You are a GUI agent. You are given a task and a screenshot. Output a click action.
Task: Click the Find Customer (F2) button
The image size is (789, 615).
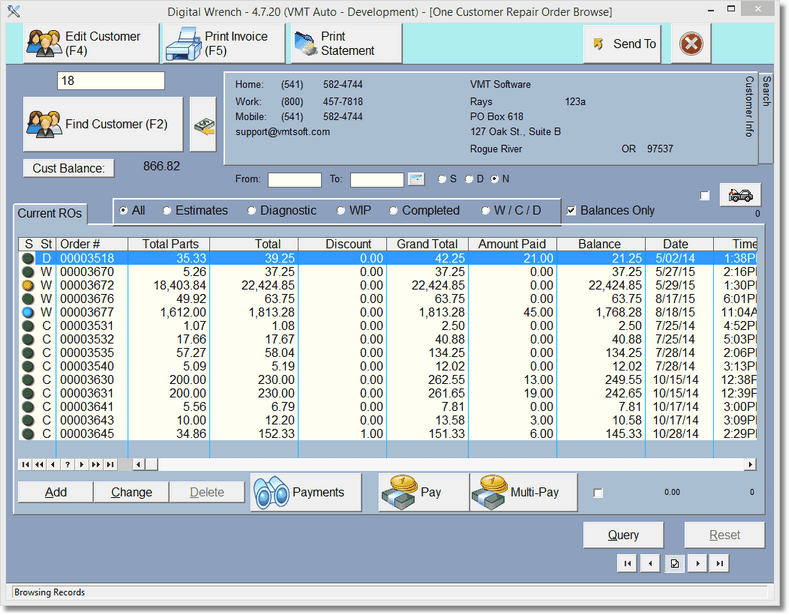tap(103, 125)
